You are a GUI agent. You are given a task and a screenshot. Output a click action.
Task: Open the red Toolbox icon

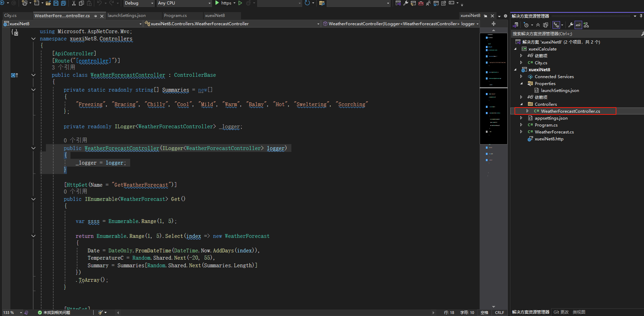click(x=421, y=3)
